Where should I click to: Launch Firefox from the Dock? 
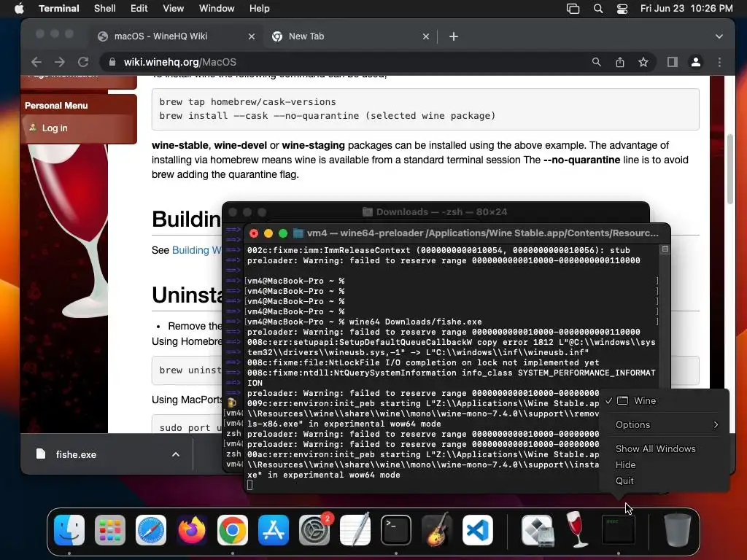pos(192,530)
